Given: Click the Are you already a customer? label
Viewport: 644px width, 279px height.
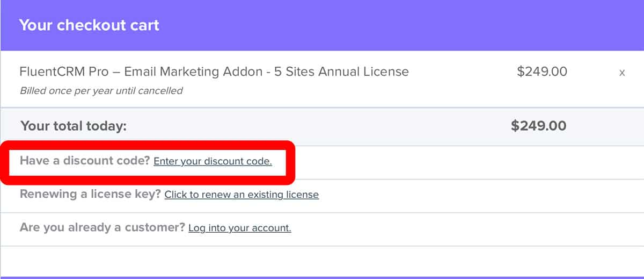Looking at the screenshot, I should (x=103, y=227).
